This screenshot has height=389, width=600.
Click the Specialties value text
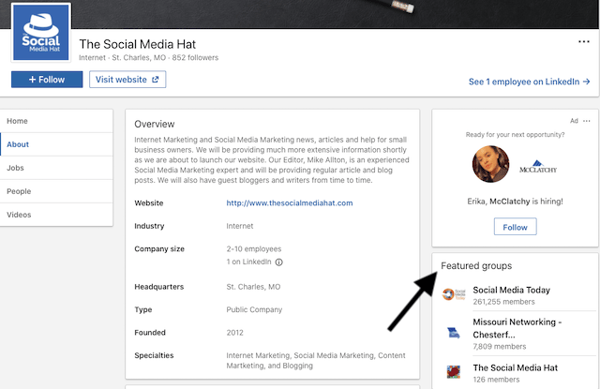click(x=316, y=361)
